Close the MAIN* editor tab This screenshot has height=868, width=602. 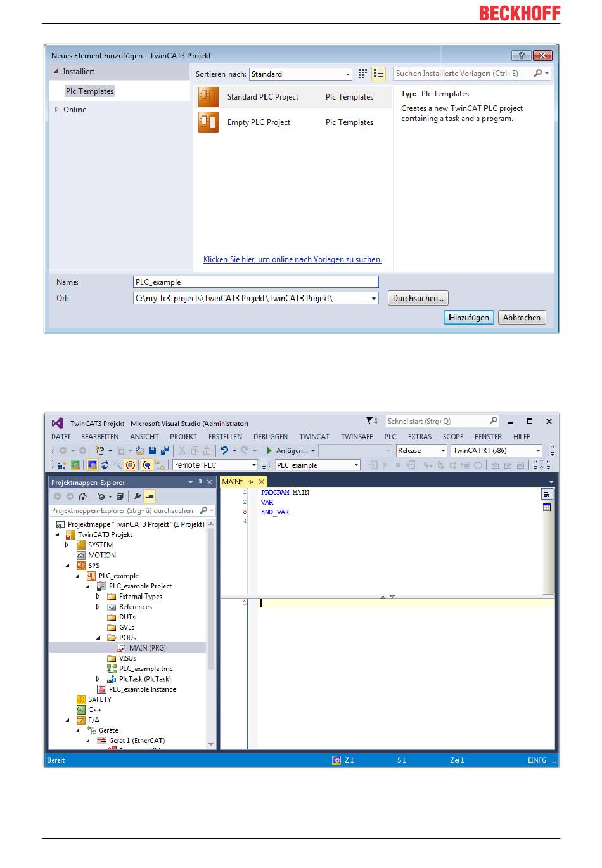tap(261, 482)
